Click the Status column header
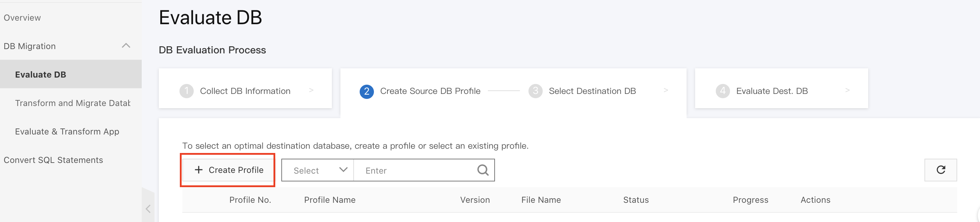 636,200
